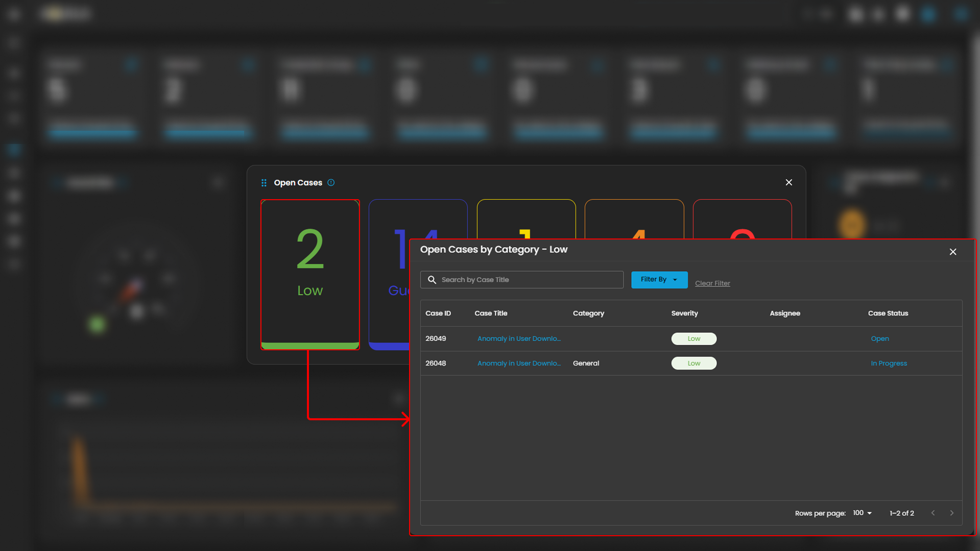Open case 26048 Anomaly in User Download link
The image size is (980, 551).
[518, 364]
